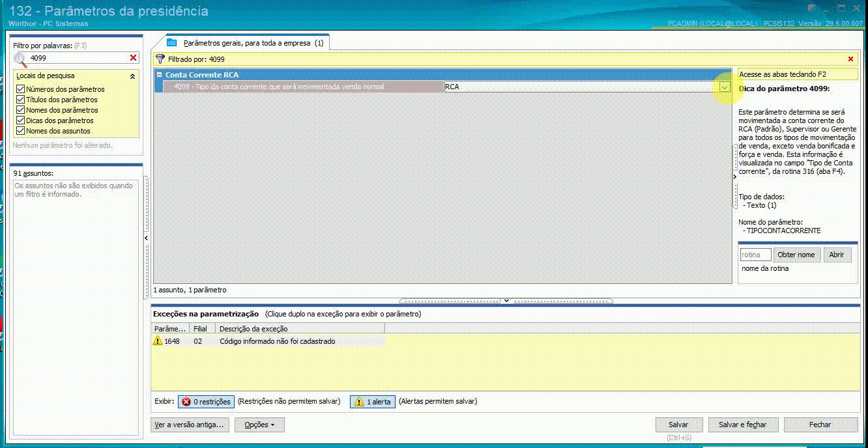Screen dimensions: 868x448
Task: Click the Salvar button
Action: (679, 425)
